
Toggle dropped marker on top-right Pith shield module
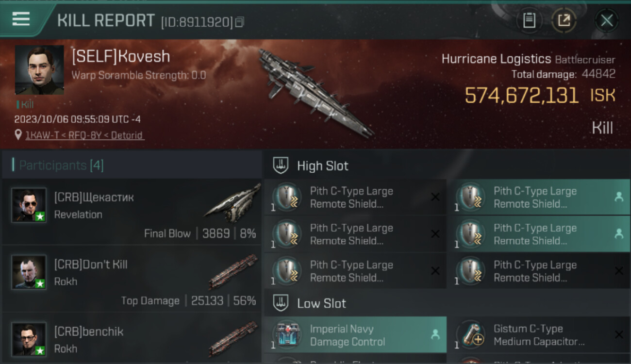pos(618,197)
